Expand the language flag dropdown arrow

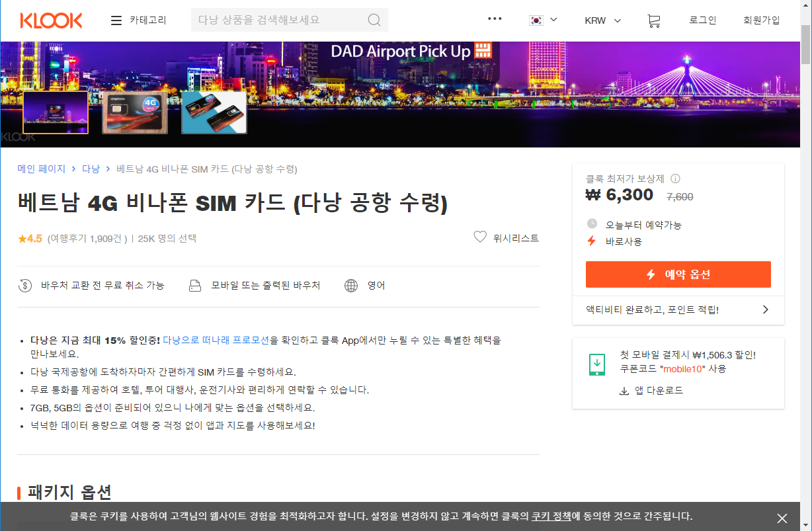(x=553, y=20)
